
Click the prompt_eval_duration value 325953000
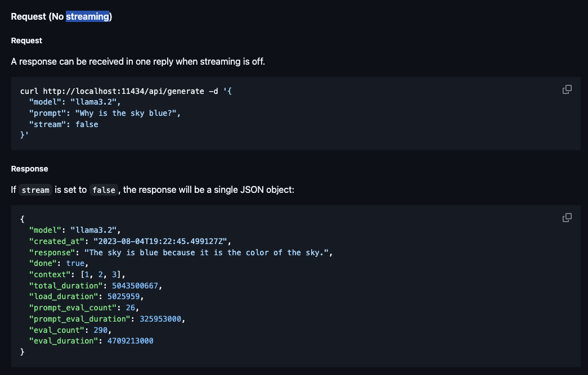tap(160, 319)
